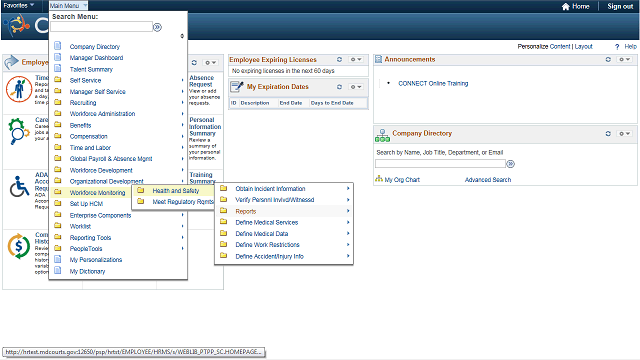Click the Search Menu text field

101,27
